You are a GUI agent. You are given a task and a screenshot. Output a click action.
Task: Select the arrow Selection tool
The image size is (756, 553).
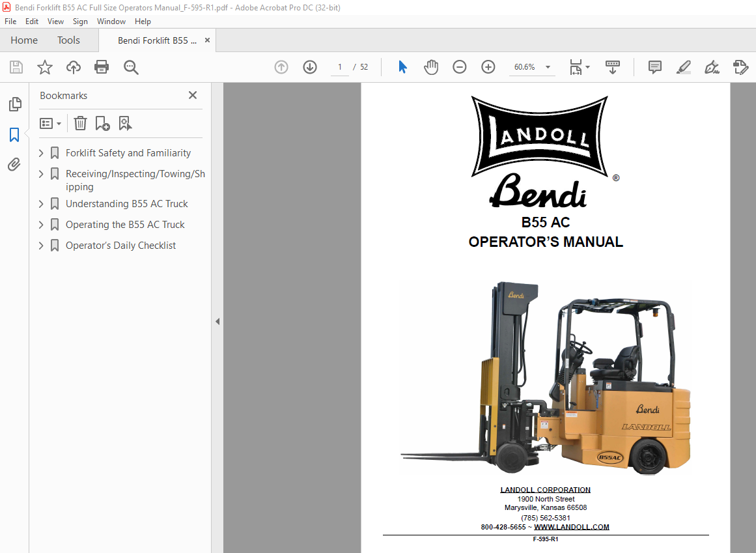[x=402, y=67]
